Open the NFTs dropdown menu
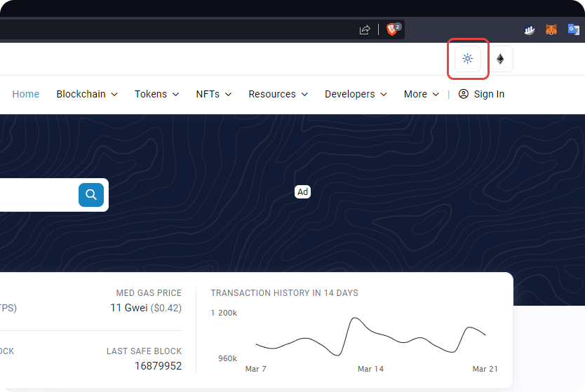Viewport: 585px width, 392px height. click(213, 94)
